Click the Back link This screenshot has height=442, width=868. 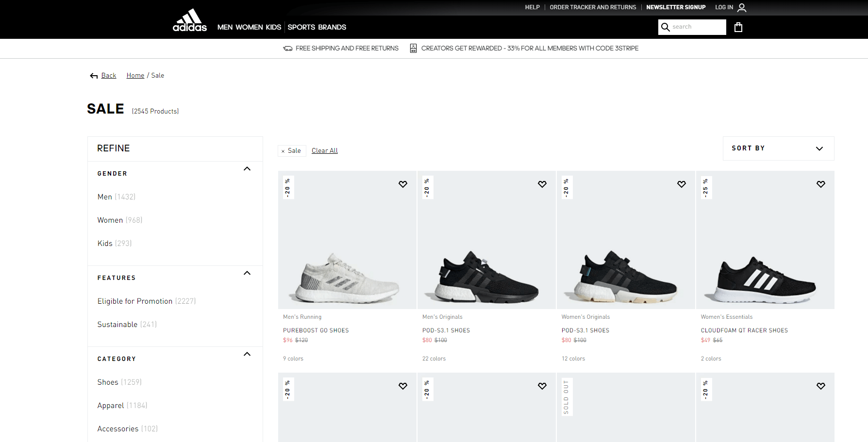click(109, 76)
